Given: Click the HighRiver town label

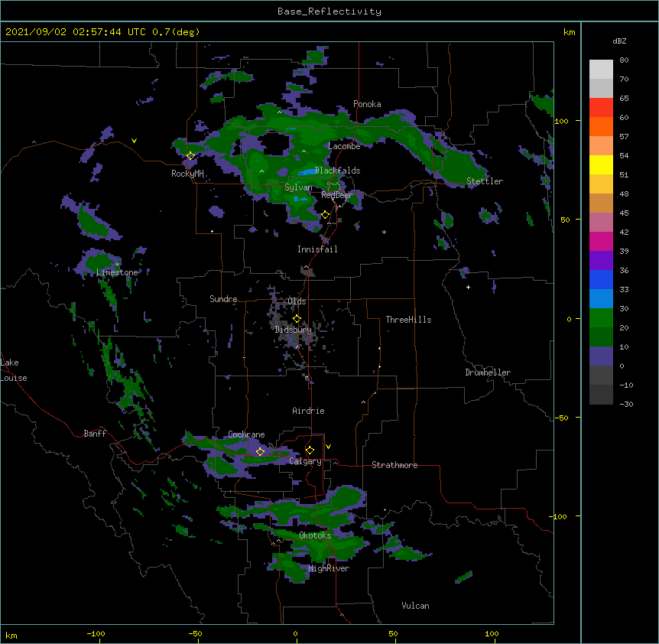Looking at the screenshot, I should tap(329, 568).
